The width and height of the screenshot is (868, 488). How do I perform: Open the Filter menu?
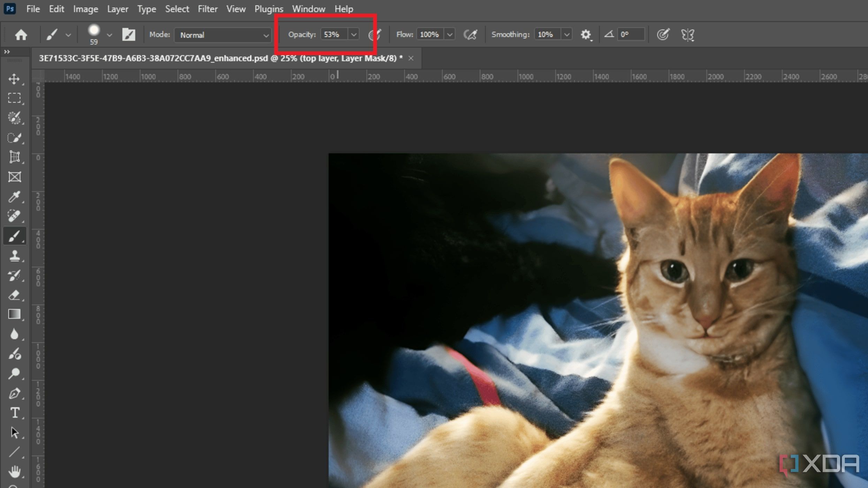point(207,9)
